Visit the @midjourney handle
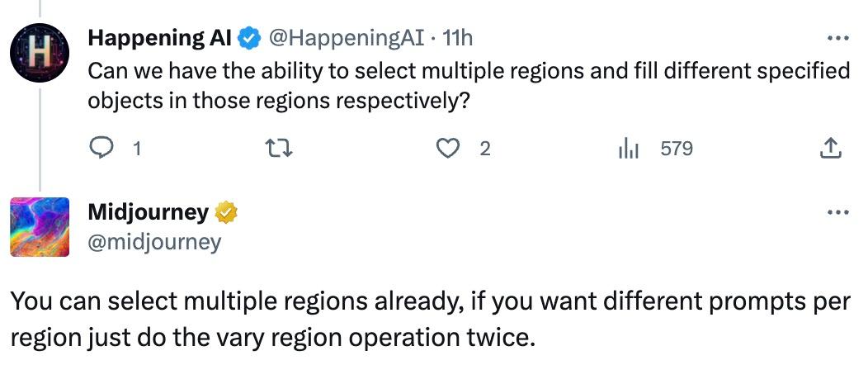The height and width of the screenshot is (365, 868). [154, 241]
